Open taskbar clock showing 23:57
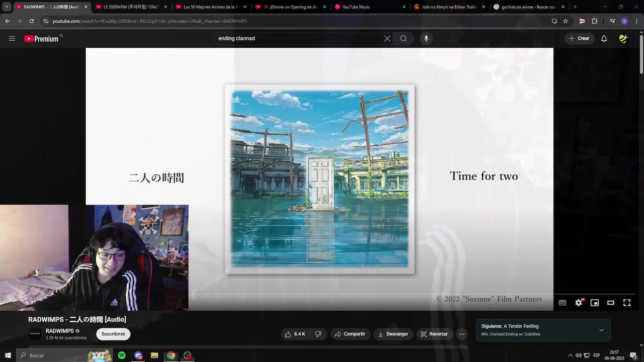The height and width of the screenshot is (362, 644). [614, 355]
